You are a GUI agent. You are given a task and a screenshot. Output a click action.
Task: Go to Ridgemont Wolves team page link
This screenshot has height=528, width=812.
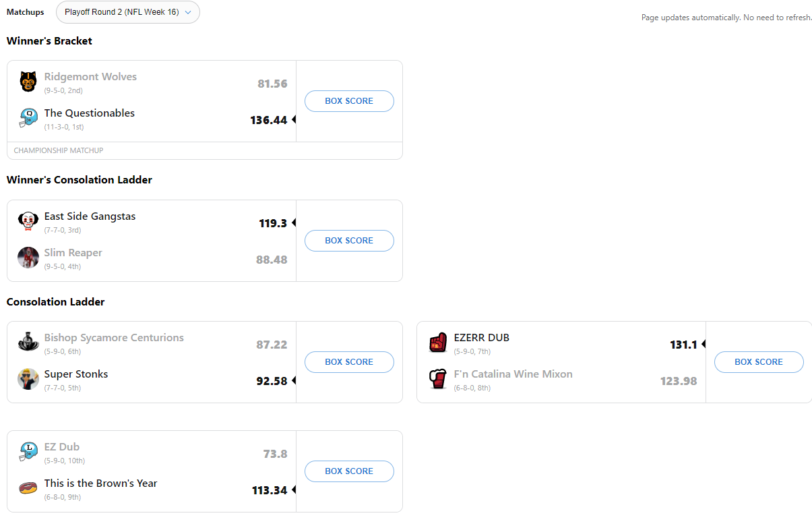pos(90,77)
